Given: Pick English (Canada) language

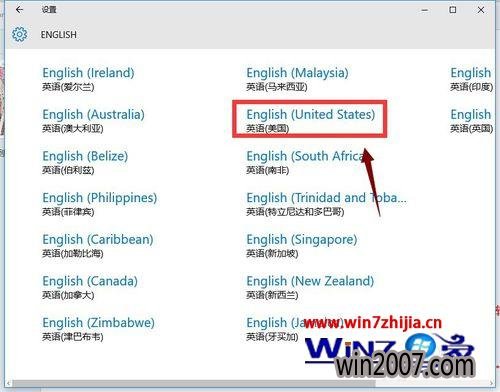Looking at the screenshot, I should click(90, 287).
